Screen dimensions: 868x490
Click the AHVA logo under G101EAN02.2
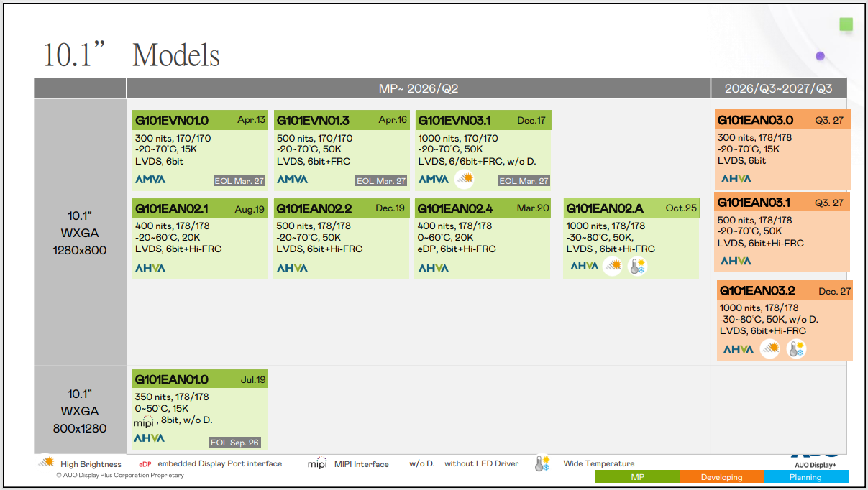point(292,268)
